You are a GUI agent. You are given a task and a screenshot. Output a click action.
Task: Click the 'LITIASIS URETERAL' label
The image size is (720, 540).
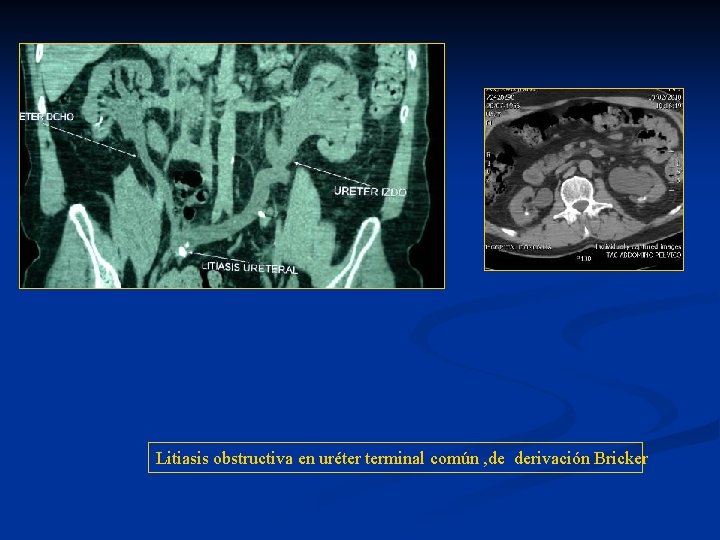point(250,268)
